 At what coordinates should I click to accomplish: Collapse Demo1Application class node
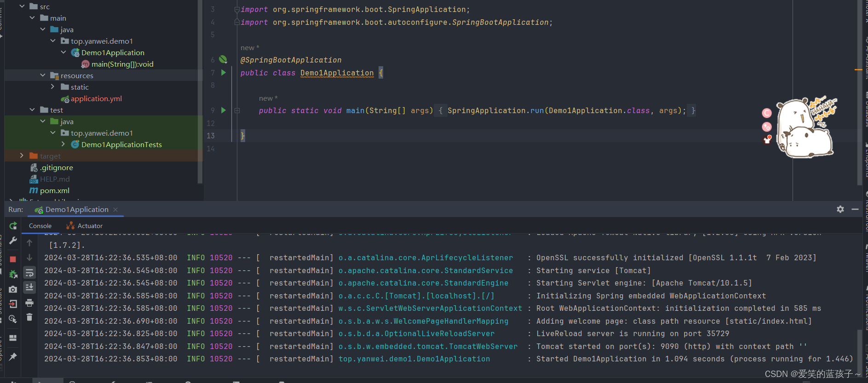[x=63, y=52]
